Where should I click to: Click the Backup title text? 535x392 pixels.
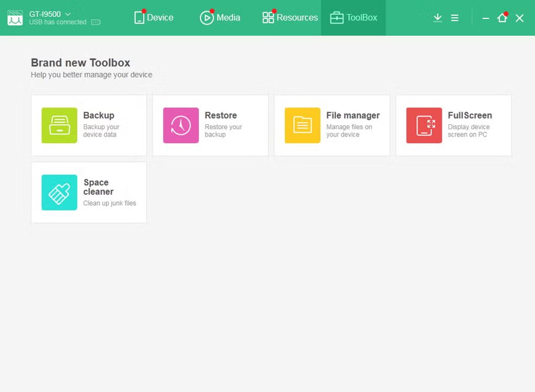[x=99, y=115]
